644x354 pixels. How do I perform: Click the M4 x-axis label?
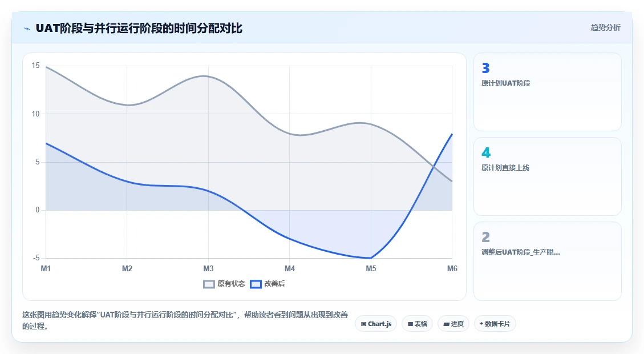click(290, 268)
